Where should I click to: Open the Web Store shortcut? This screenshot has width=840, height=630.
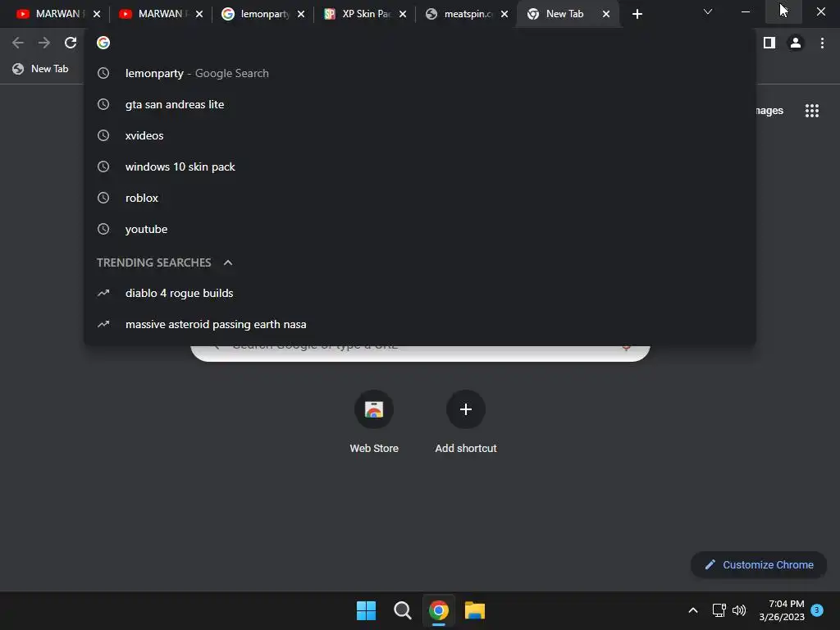click(x=374, y=422)
